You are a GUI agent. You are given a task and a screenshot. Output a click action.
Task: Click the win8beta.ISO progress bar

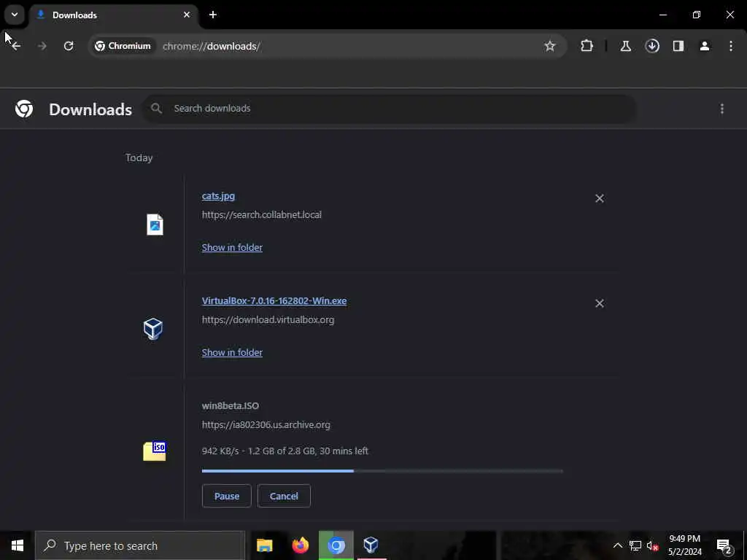[x=382, y=471]
